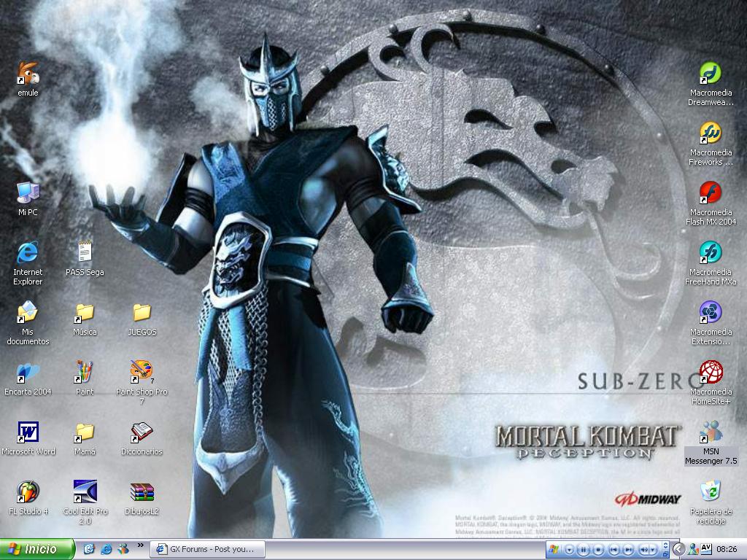Skip to the previous track
This screenshot has width=747, height=560.
pos(614,550)
